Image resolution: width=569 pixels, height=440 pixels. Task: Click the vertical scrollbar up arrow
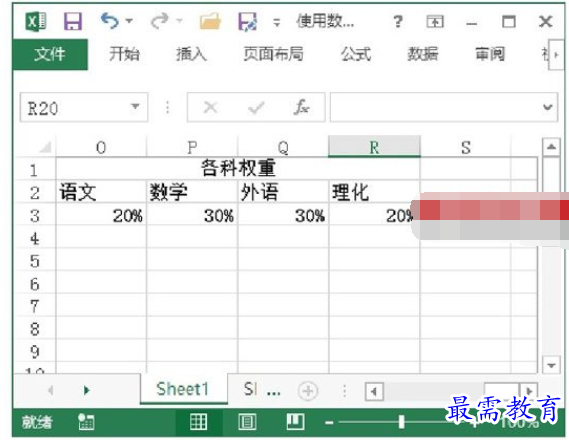pyautogui.click(x=551, y=147)
